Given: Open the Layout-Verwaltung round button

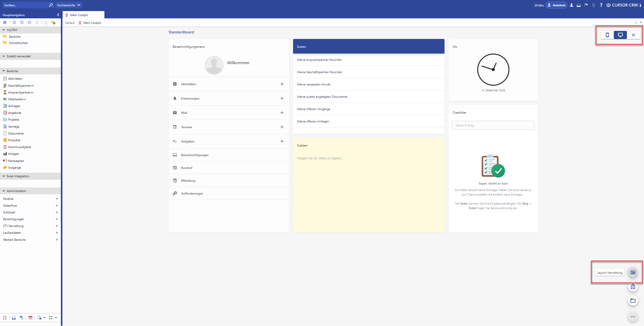Looking at the screenshot, I should 633,273.
